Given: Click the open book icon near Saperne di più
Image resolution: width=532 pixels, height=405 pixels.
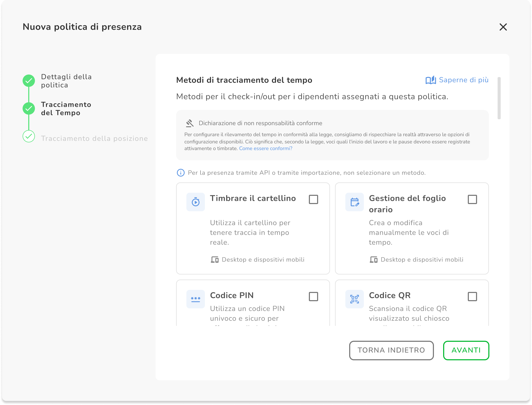Looking at the screenshot, I should [431, 80].
